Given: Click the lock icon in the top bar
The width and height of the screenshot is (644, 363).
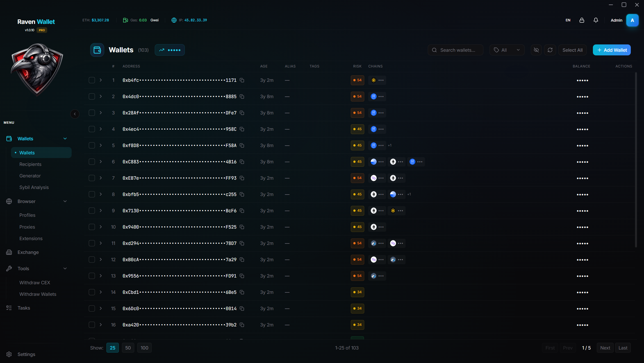Looking at the screenshot, I should [x=582, y=20].
